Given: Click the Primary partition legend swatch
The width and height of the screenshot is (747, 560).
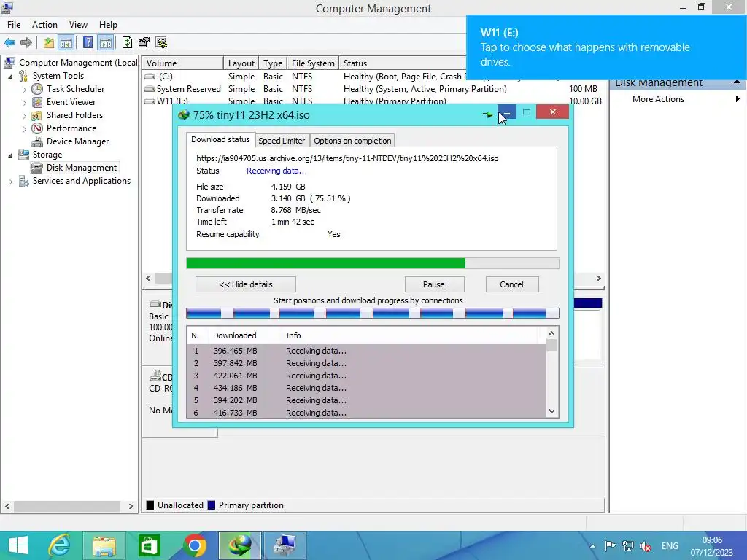Looking at the screenshot, I should (x=212, y=505).
